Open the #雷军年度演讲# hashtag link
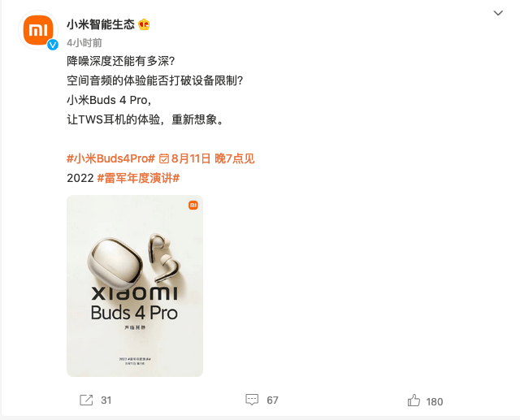Viewport: 520px width, 420px height. click(x=138, y=179)
